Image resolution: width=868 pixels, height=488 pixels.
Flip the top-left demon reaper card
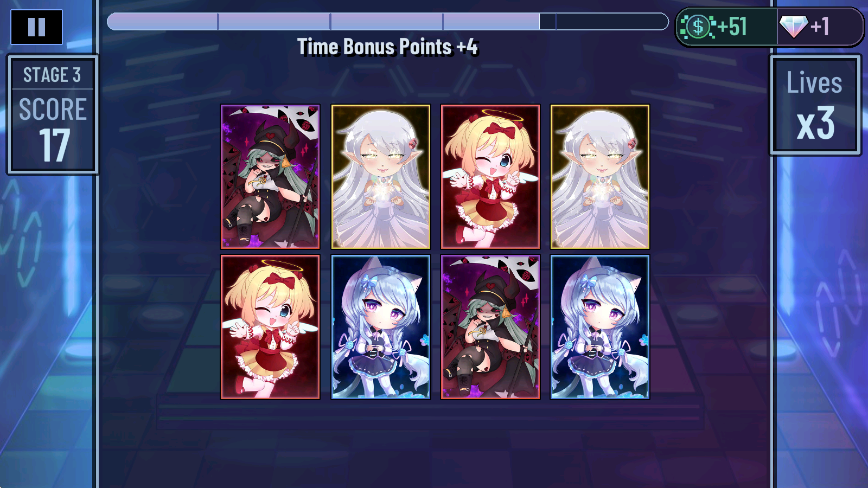(270, 177)
